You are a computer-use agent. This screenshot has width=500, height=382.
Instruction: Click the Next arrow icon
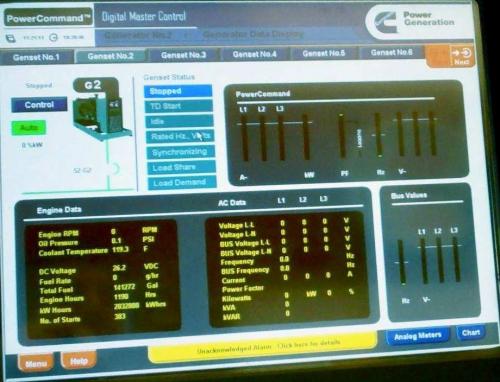[x=461, y=56]
